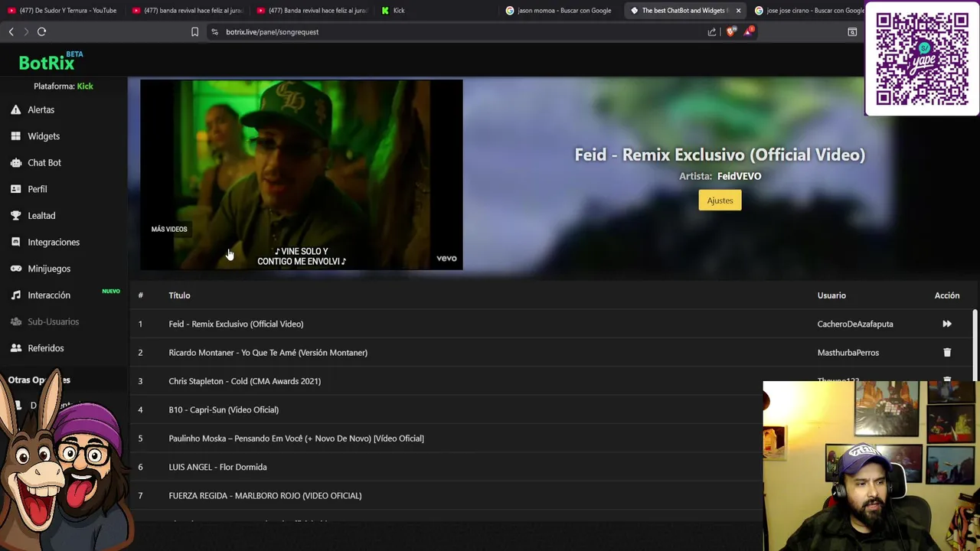Screen dimensions: 980x551
Task: Open the Perfil menu item
Action: (38, 189)
